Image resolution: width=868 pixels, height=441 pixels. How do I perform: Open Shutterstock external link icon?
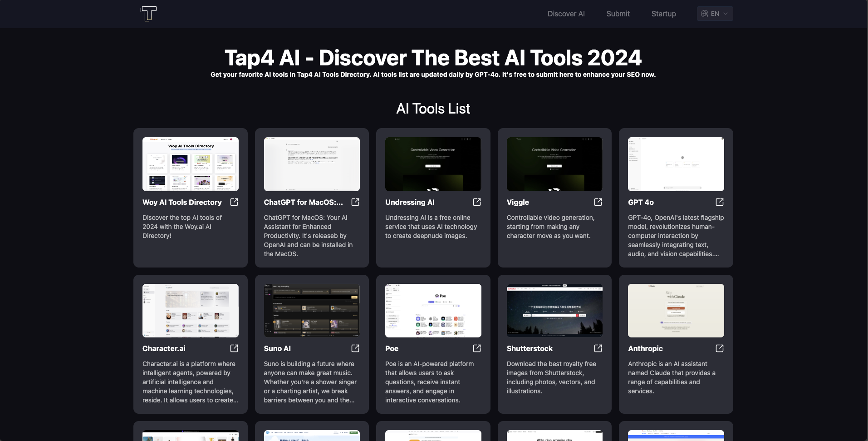coord(598,348)
